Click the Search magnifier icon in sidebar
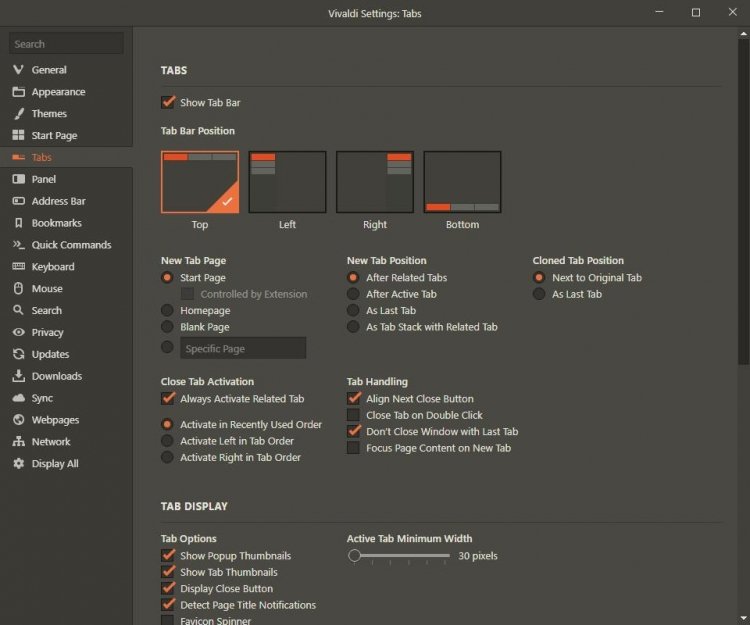Screen dimensions: 750x625 pyautogui.click(x=18, y=310)
